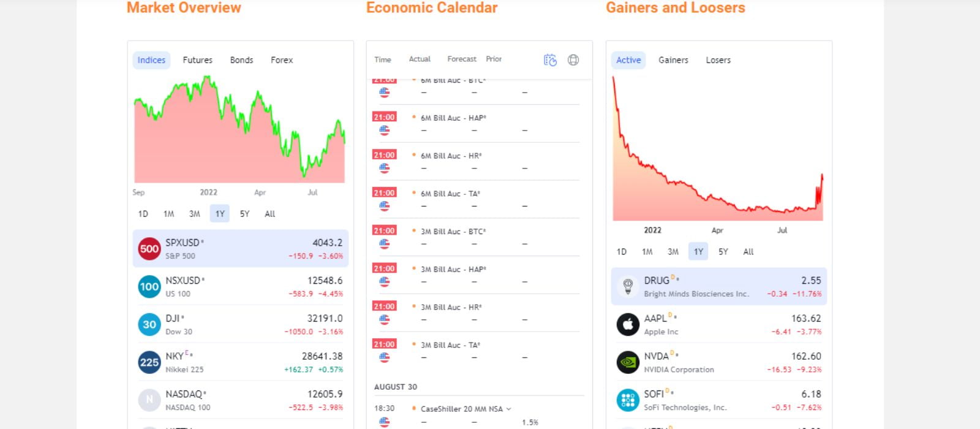The width and height of the screenshot is (980, 429).
Task: Click the Nikkei 225 logo icon
Action: (x=149, y=362)
